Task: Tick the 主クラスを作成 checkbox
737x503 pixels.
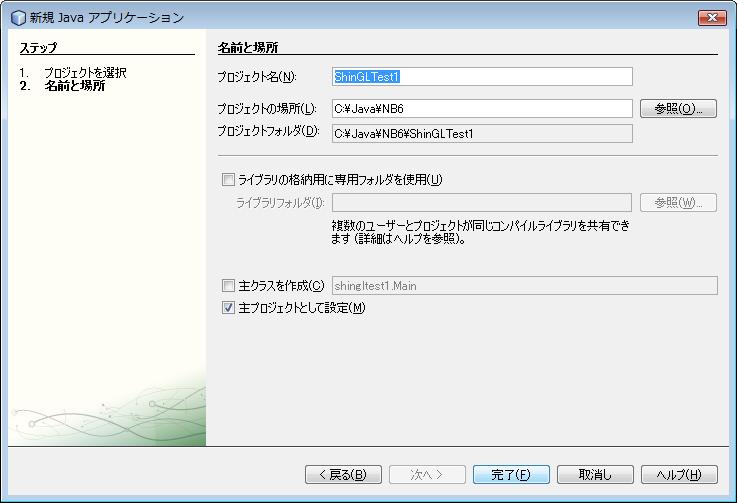Action: point(228,285)
